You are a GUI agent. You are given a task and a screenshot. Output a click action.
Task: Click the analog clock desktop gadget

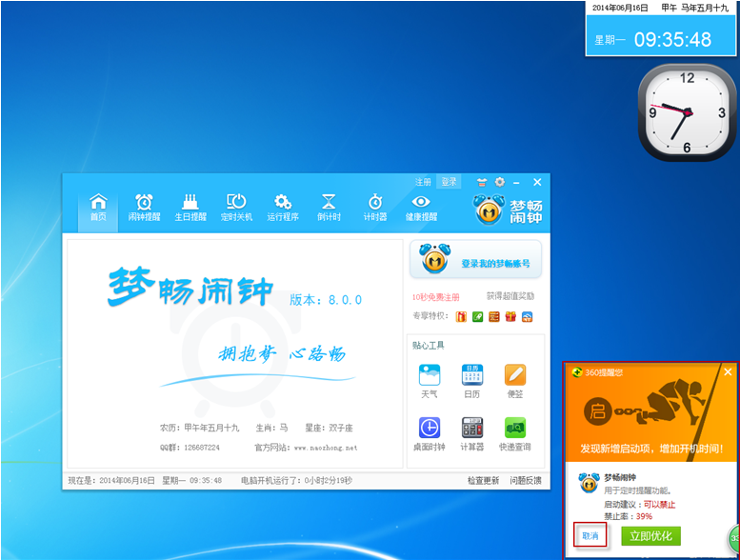[x=688, y=112]
